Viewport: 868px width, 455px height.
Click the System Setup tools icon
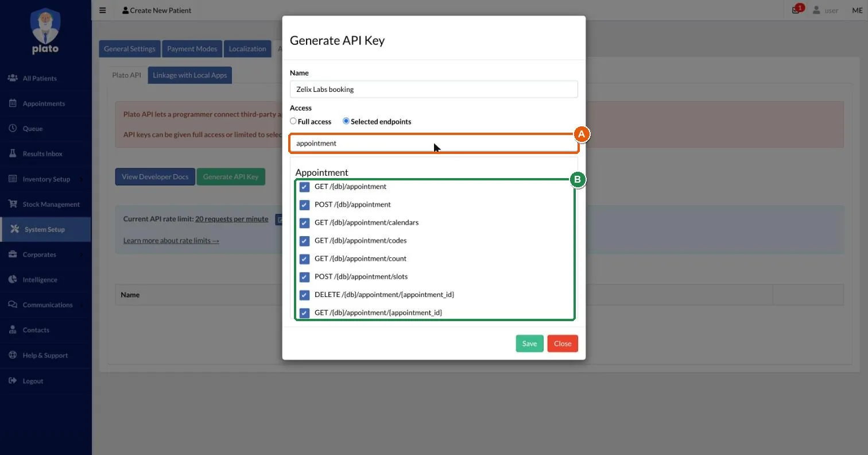click(x=15, y=229)
